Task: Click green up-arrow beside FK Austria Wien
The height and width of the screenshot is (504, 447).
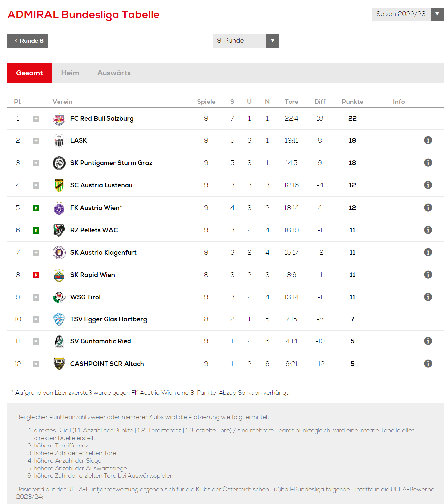Action: tap(36, 208)
